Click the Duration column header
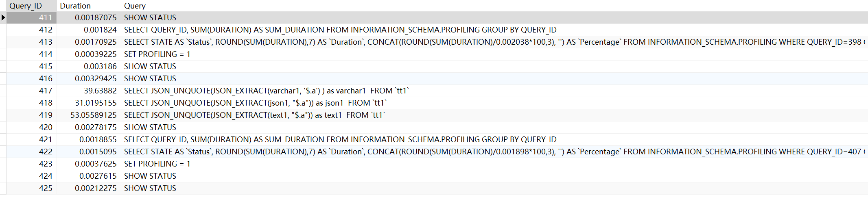Screen dimensions: 868x210 75,6
